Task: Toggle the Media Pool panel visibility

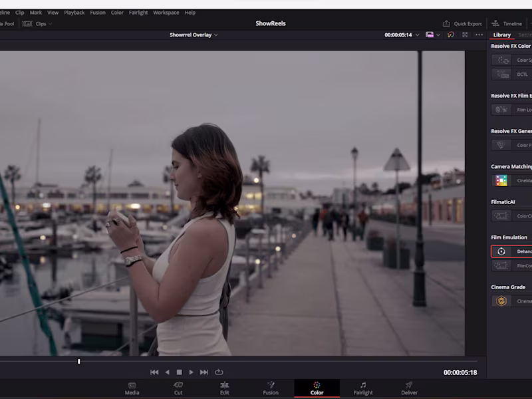Action: pos(7,23)
